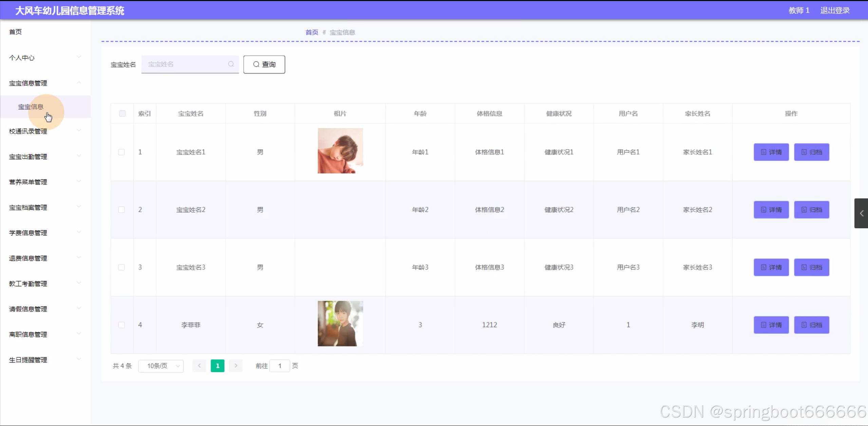Open 首页 in the left sidebar
The height and width of the screenshot is (426, 868).
tap(15, 32)
